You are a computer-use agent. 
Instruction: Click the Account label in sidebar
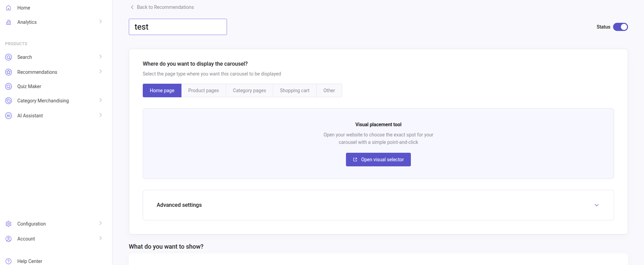point(26,239)
